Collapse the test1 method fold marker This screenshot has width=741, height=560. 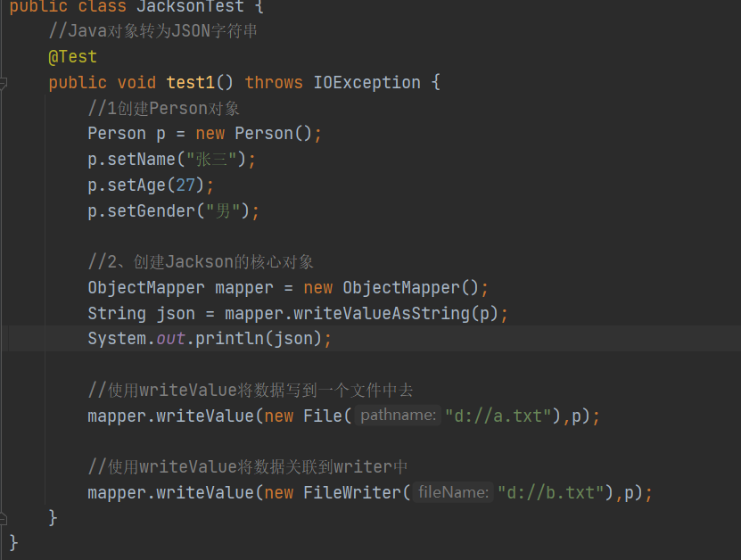(3, 84)
